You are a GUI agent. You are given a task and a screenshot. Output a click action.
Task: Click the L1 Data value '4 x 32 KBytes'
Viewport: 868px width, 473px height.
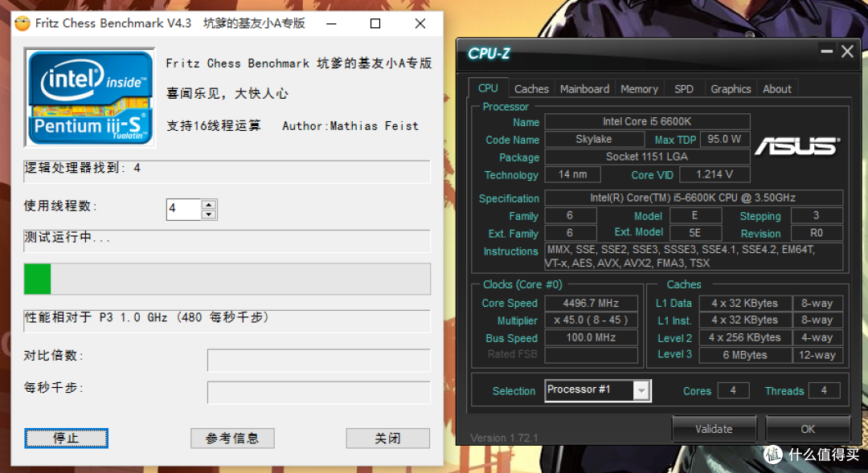(x=745, y=304)
